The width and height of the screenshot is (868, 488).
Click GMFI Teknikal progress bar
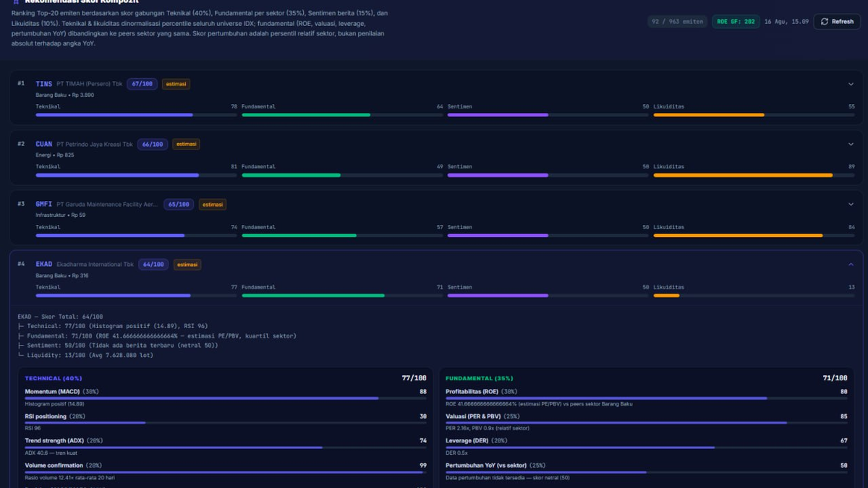click(x=137, y=236)
